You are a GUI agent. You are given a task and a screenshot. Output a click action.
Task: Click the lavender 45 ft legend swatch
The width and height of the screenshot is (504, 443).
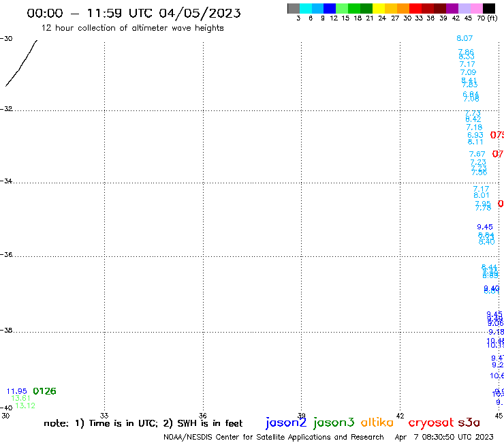coord(464,8)
